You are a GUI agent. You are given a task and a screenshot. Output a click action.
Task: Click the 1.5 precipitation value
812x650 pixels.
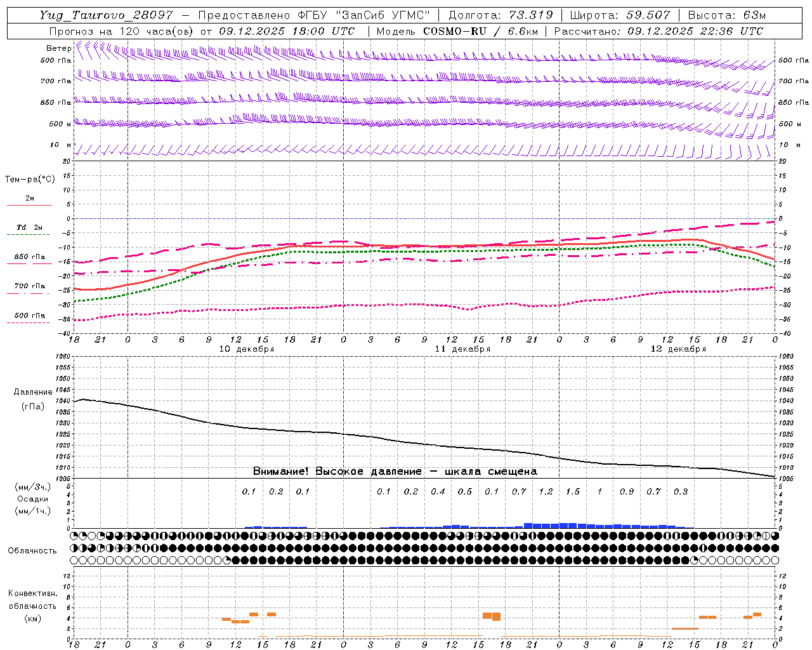[x=573, y=492]
